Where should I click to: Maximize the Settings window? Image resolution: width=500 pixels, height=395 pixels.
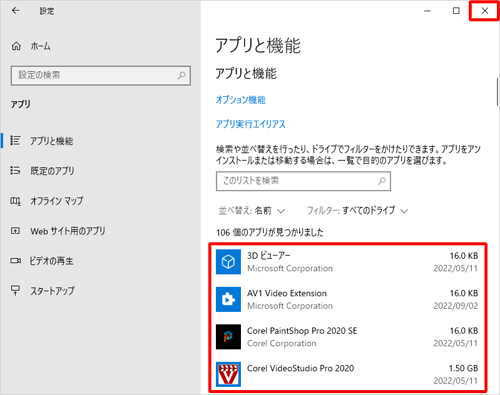click(456, 11)
